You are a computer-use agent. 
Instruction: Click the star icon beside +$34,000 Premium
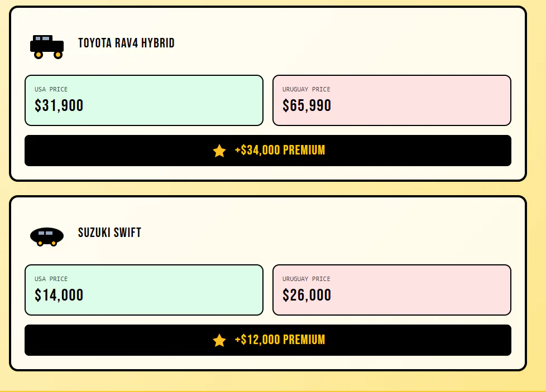[x=219, y=151]
